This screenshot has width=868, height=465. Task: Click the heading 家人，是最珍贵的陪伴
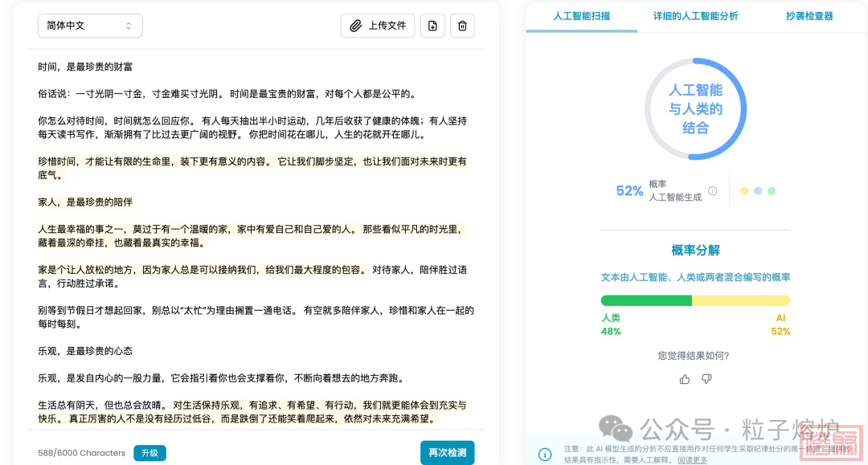(85, 202)
